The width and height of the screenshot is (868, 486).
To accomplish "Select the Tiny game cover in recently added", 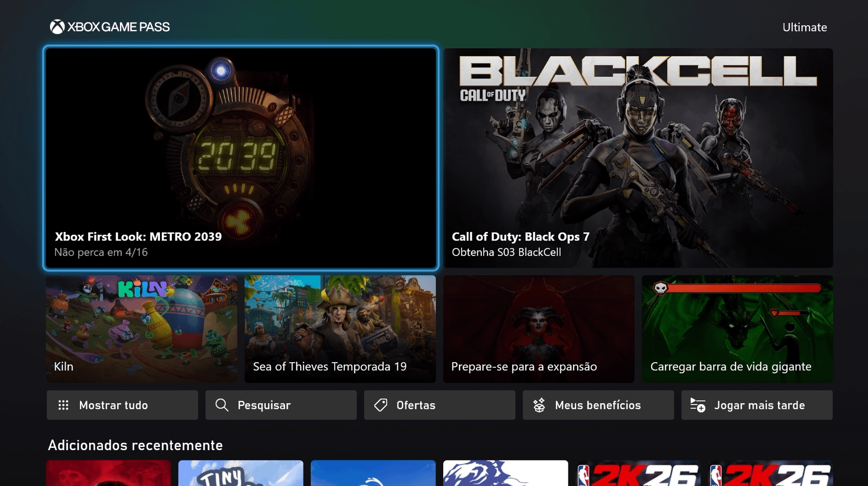I will pos(241,473).
